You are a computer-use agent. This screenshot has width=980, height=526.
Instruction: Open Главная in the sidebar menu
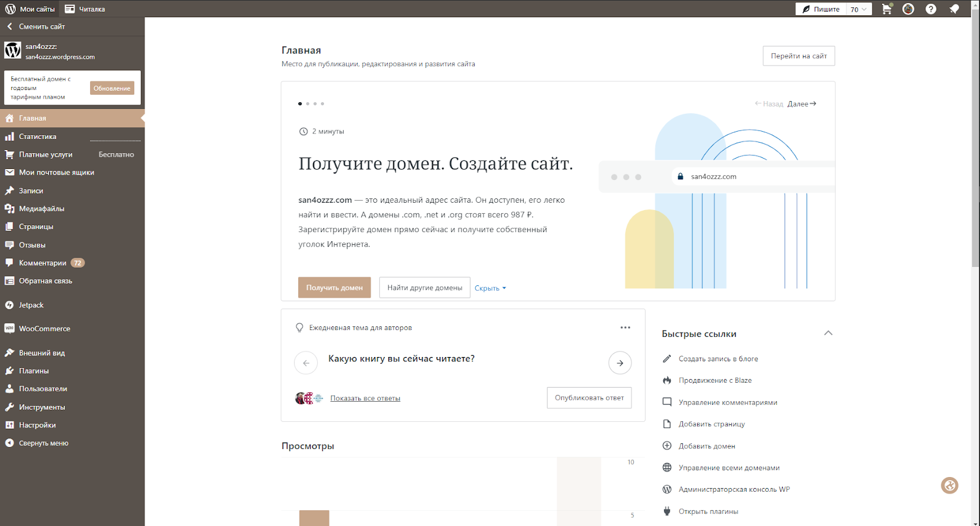click(x=72, y=118)
